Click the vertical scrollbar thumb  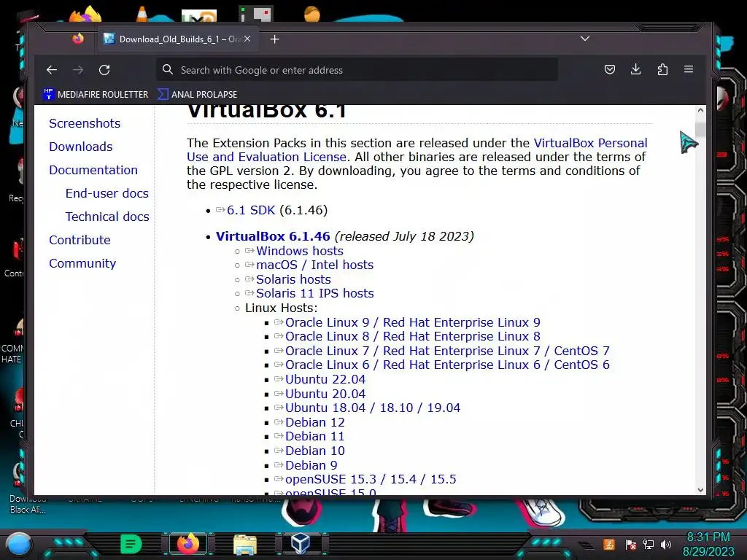pos(700,128)
